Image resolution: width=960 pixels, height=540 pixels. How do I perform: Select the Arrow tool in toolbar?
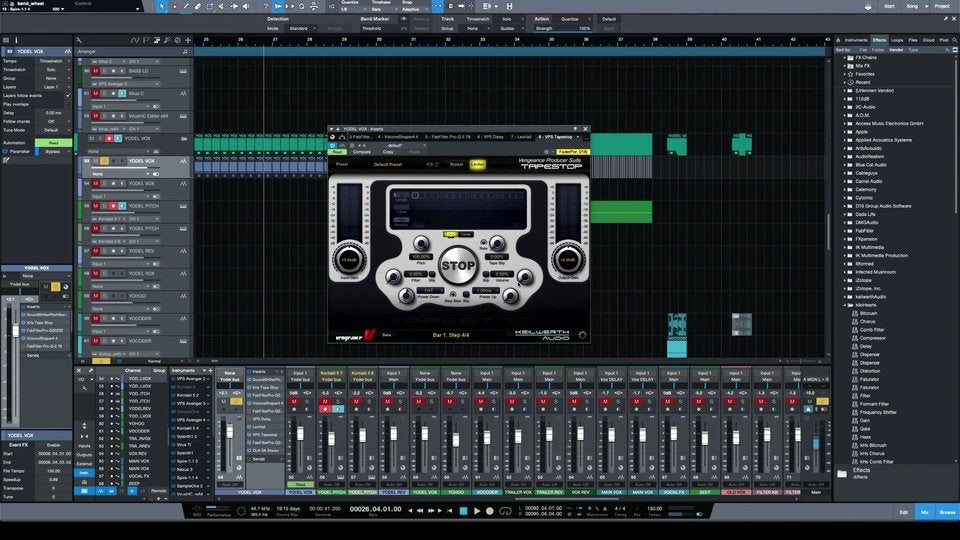pos(162,6)
